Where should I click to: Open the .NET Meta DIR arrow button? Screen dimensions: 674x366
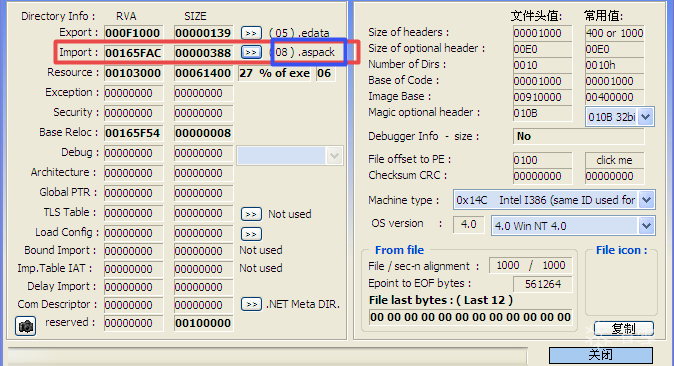251,304
